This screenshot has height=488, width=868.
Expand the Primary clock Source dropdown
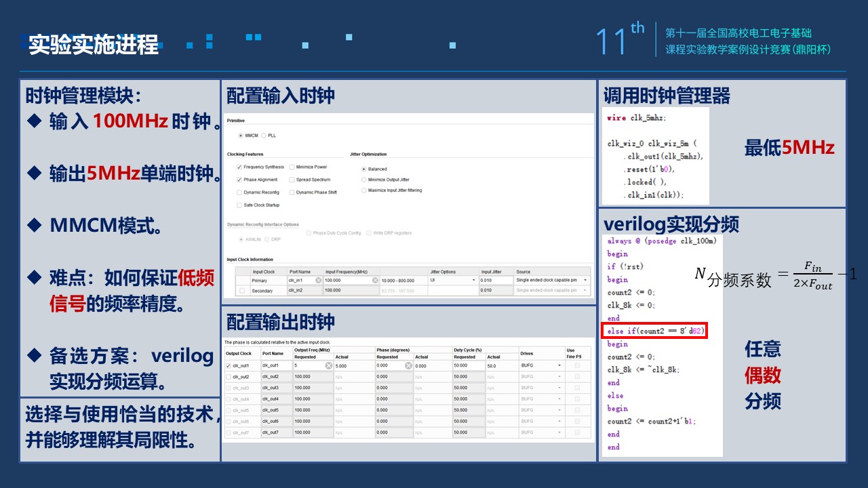coord(585,280)
